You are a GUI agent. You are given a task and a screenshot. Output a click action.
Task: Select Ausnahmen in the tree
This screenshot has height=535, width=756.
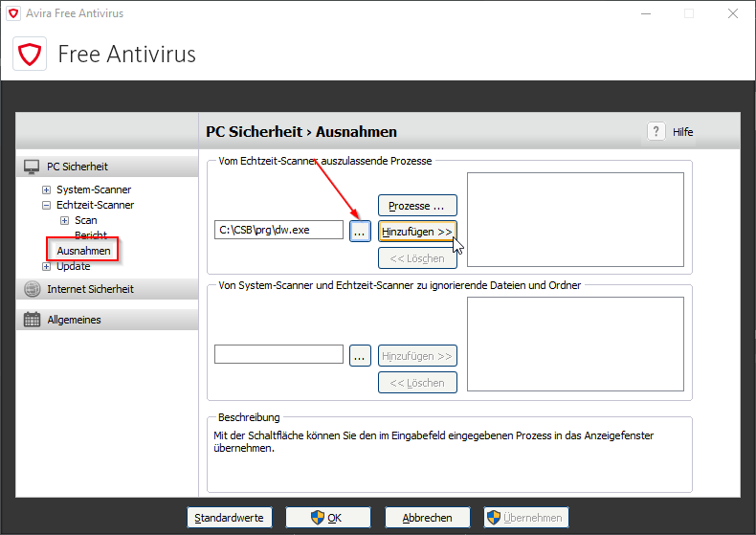[83, 251]
